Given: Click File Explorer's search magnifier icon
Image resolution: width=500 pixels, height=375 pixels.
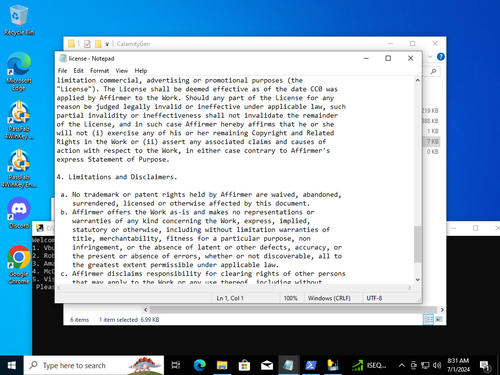Looking at the screenshot, I should point(433,71).
